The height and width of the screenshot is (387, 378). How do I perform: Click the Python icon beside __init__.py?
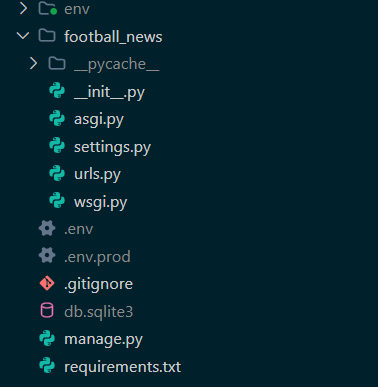click(x=57, y=91)
